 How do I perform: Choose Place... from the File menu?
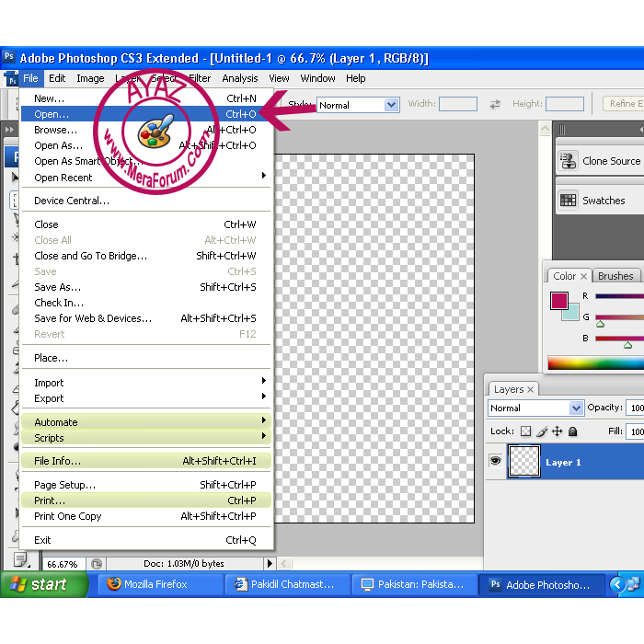click(x=146, y=358)
